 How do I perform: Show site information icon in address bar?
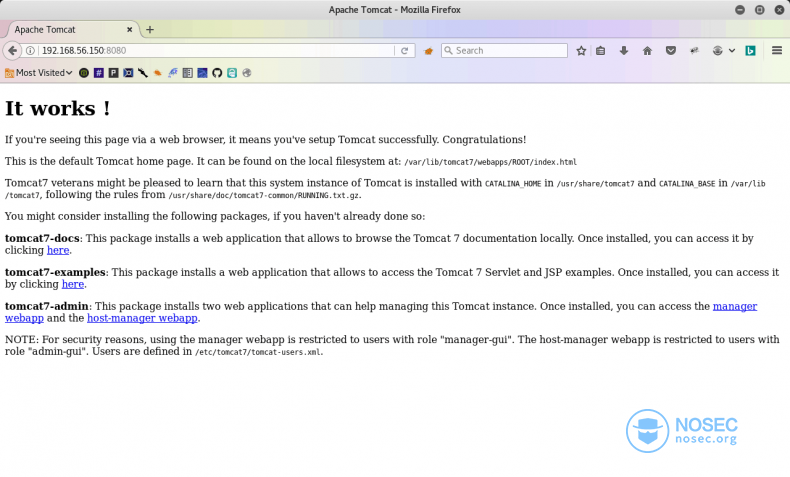point(30,50)
